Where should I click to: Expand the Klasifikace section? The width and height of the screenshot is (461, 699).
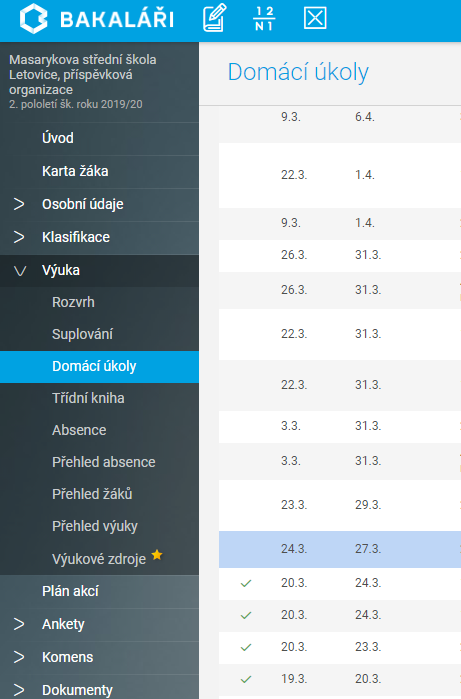19,237
